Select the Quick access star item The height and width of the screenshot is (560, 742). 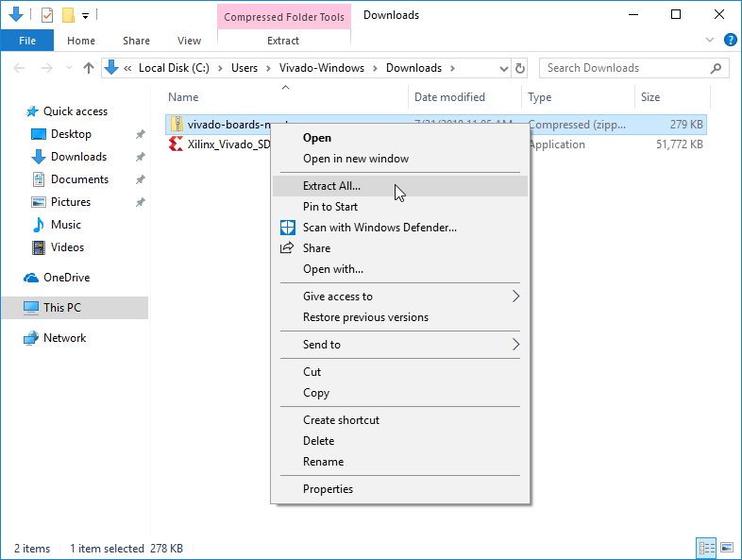pos(67,111)
